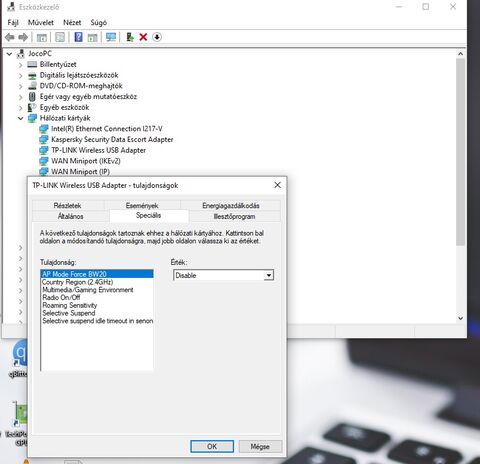Expand the Egyéb eszközök category

pos(21,108)
